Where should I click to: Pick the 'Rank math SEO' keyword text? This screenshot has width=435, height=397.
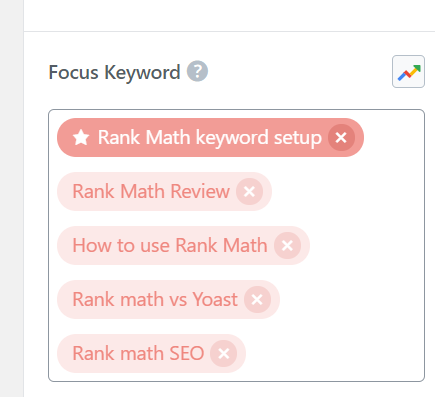tap(138, 354)
